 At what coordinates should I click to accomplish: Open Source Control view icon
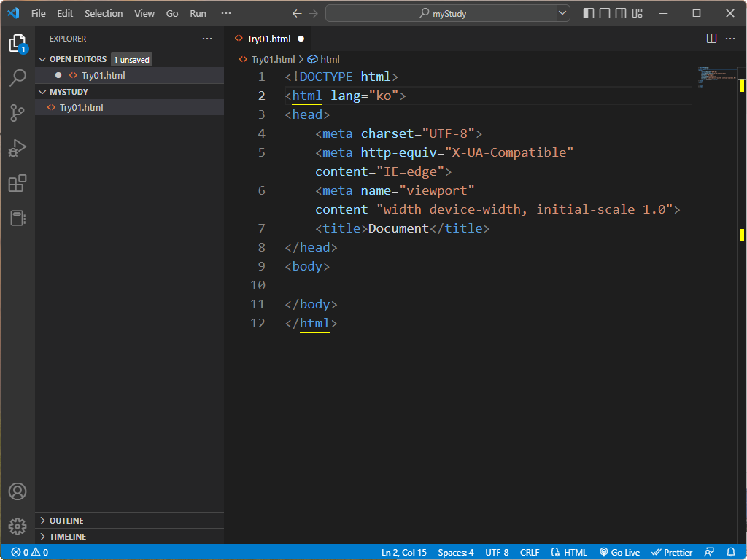click(18, 113)
